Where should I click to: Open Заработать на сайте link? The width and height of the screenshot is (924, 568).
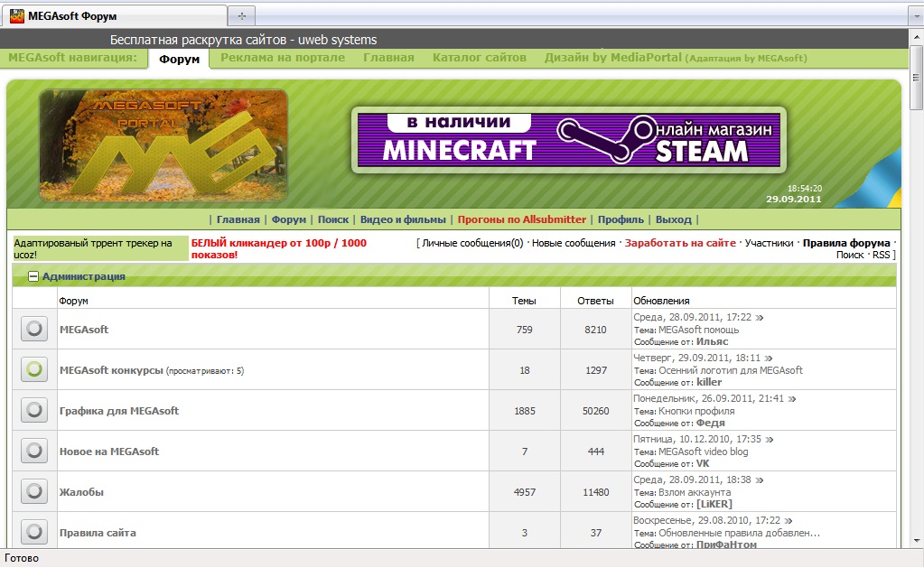pyautogui.click(x=680, y=243)
